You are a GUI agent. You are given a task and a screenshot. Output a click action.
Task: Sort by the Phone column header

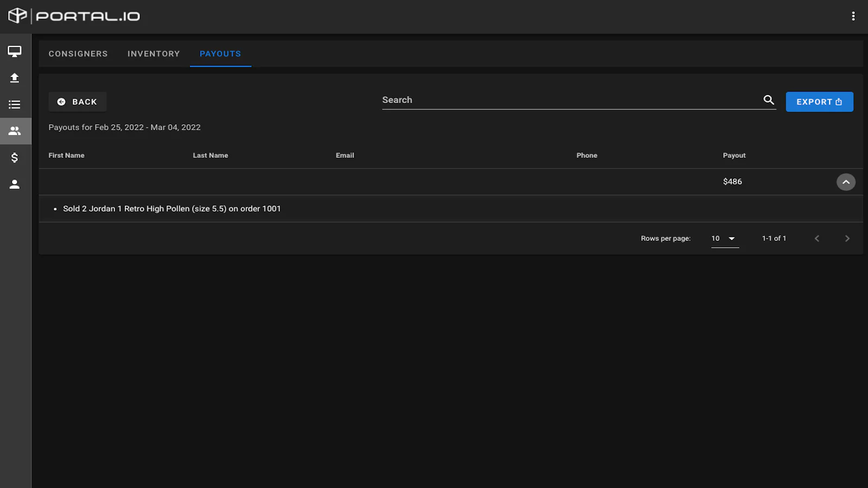pyautogui.click(x=587, y=155)
